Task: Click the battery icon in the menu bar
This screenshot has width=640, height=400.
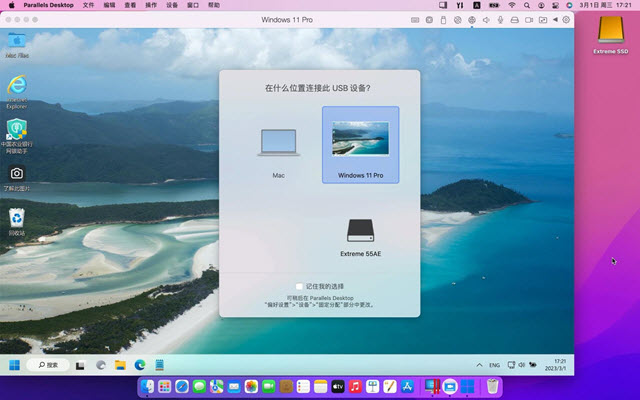Action: click(494, 5)
